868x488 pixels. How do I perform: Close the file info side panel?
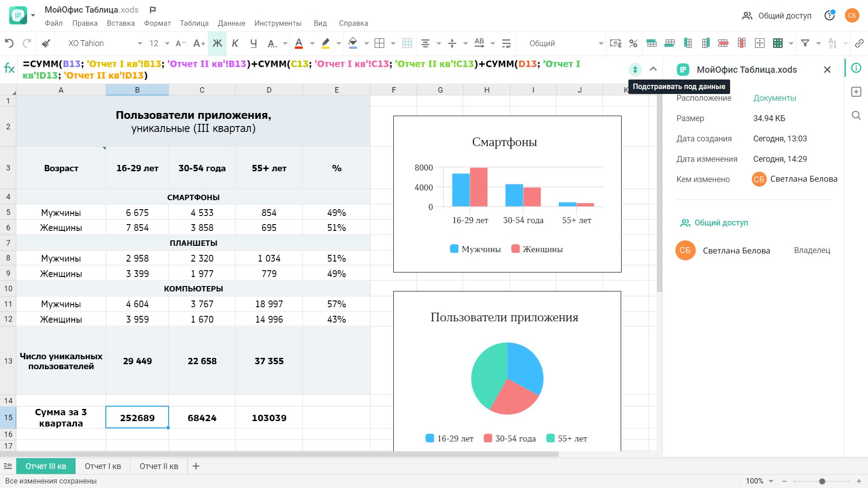tap(827, 70)
